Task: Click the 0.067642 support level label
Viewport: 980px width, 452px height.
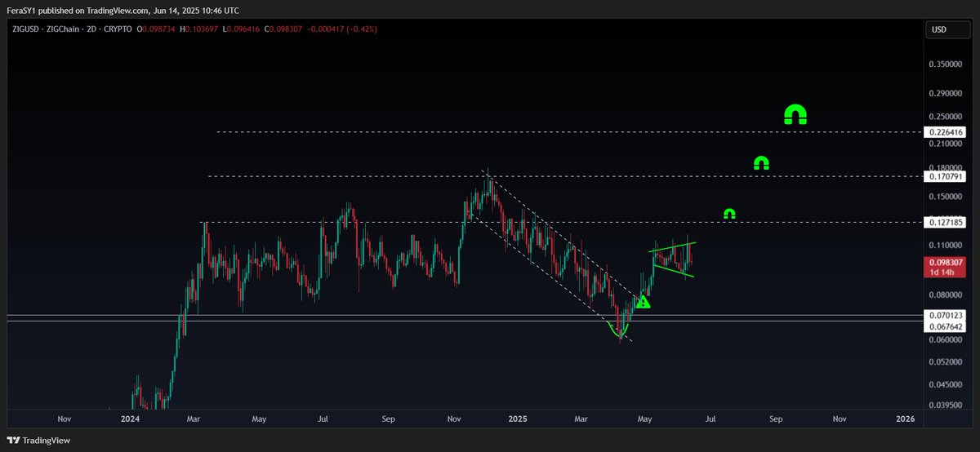Action: [x=945, y=326]
